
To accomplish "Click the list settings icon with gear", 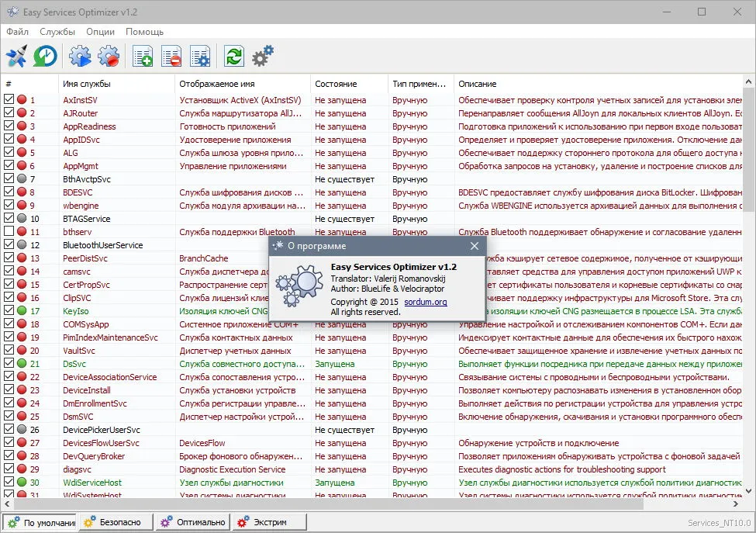I will [200, 57].
